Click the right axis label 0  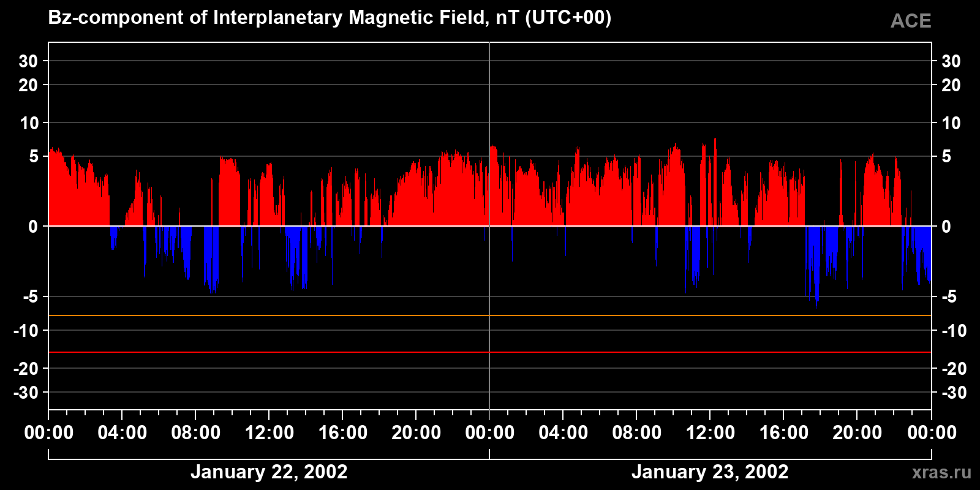coord(946,227)
